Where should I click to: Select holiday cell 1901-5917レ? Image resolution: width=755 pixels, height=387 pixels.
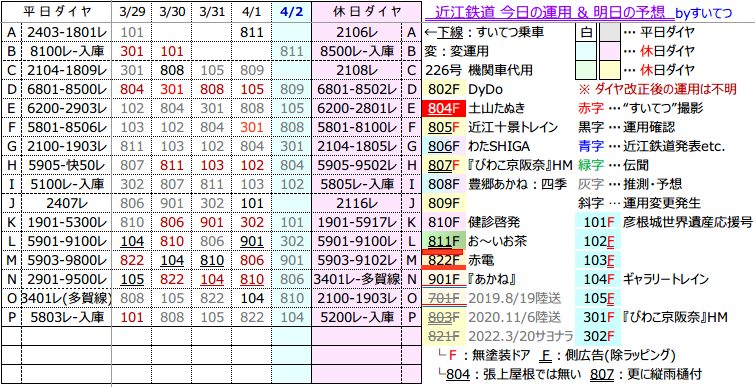357,222
